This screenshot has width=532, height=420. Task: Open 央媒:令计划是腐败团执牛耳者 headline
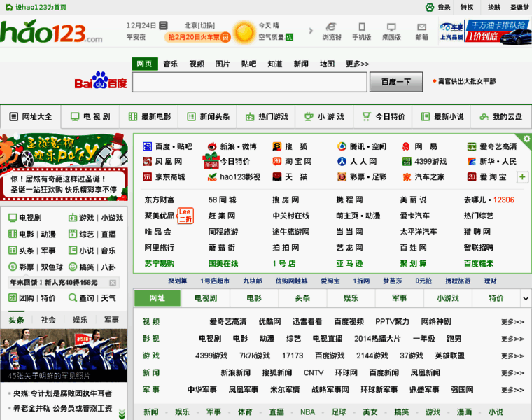pyautogui.click(x=62, y=393)
